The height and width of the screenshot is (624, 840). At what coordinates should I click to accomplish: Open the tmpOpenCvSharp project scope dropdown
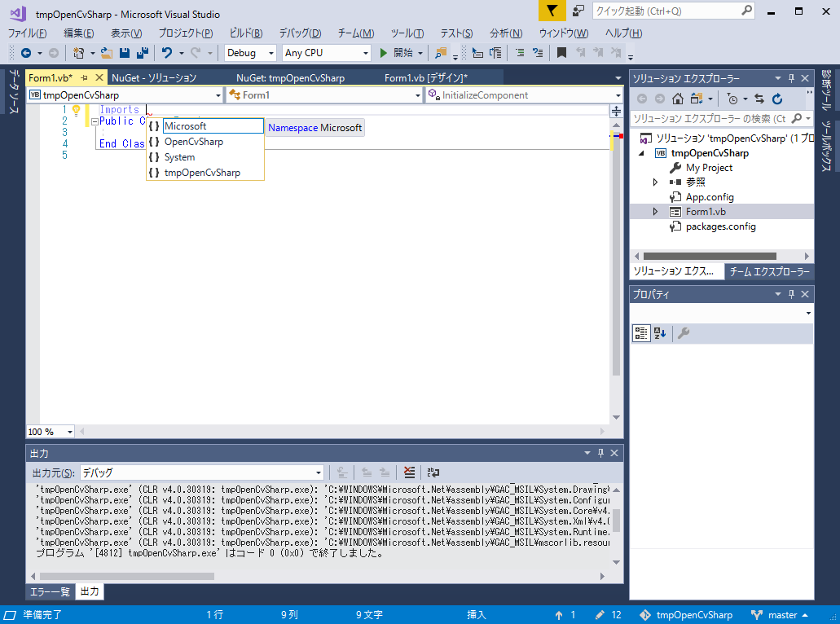pyautogui.click(x=125, y=94)
